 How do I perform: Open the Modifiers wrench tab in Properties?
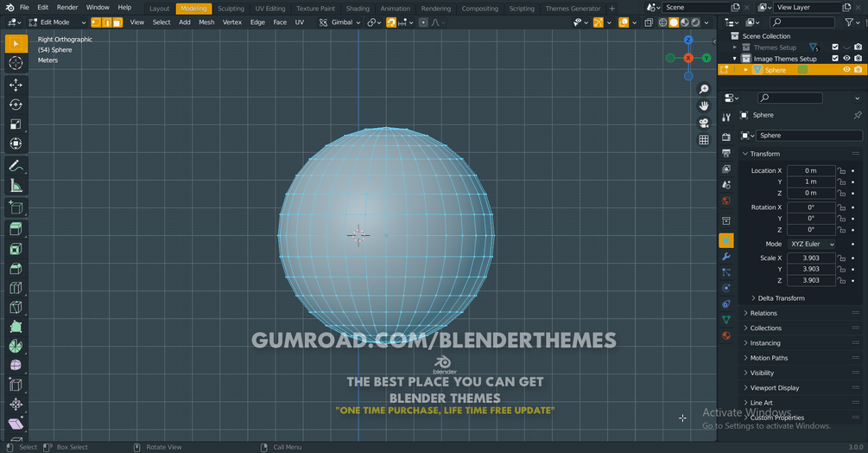(x=726, y=257)
